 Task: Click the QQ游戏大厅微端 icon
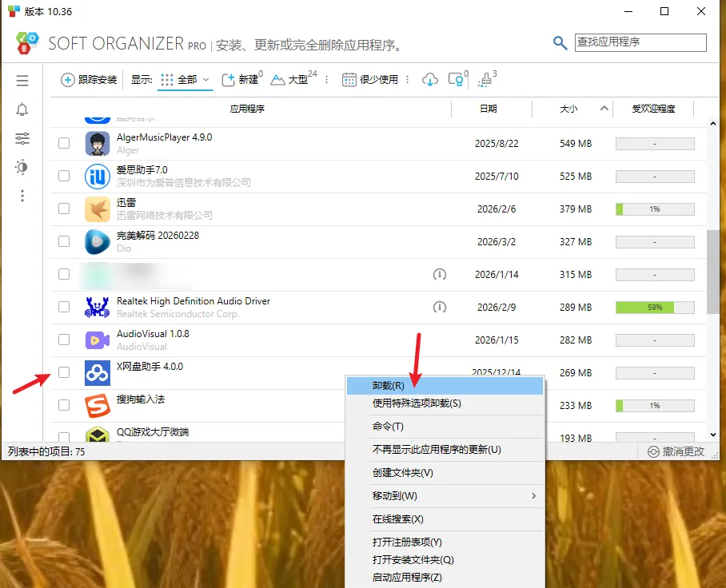pos(98,434)
